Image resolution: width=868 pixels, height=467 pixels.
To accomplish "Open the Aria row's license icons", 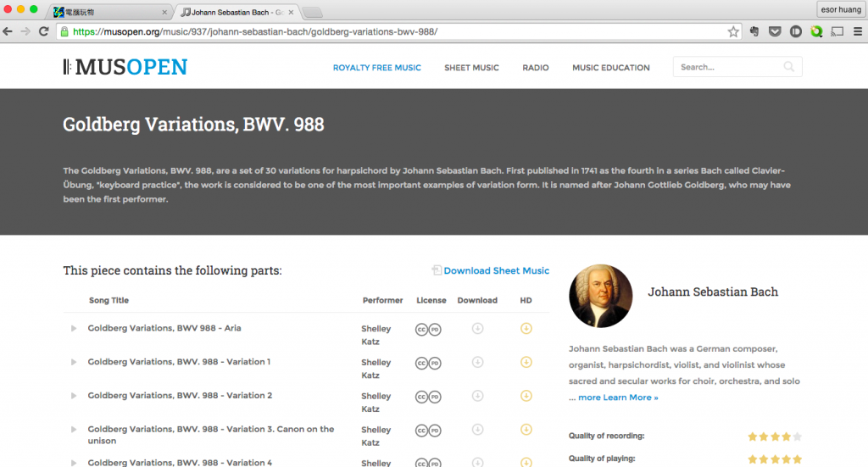I will (x=428, y=330).
